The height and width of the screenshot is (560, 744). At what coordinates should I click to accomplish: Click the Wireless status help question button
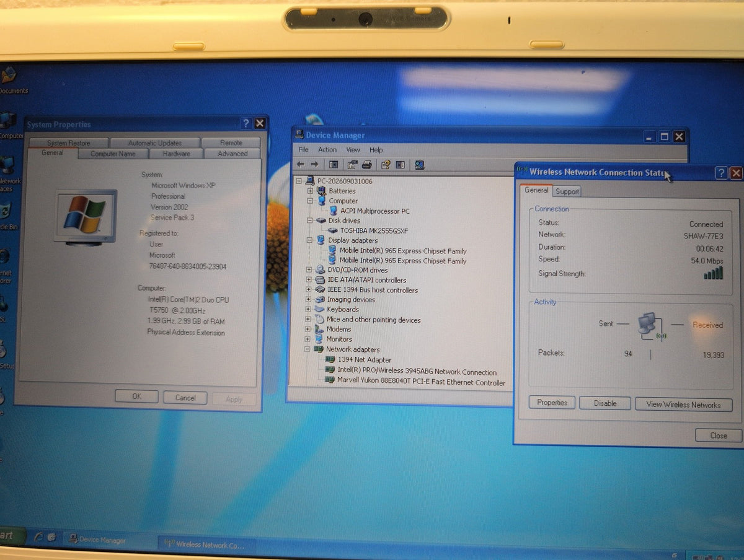click(x=721, y=173)
